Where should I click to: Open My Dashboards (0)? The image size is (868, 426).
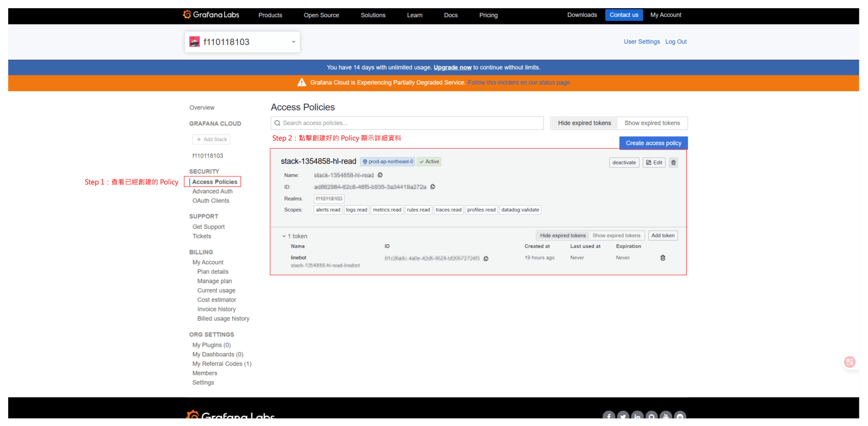click(x=218, y=354)
